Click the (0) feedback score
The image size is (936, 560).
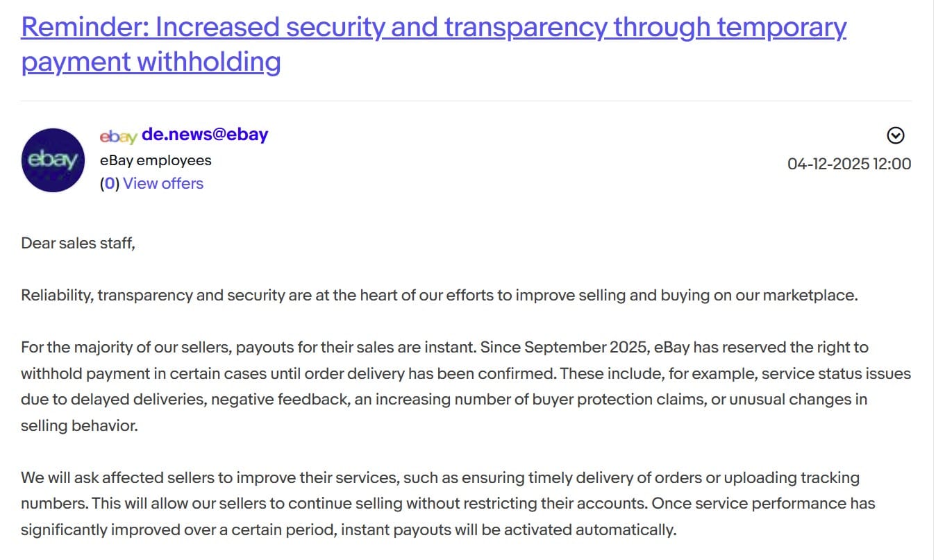pyautogui.click(x=110, y=184)
